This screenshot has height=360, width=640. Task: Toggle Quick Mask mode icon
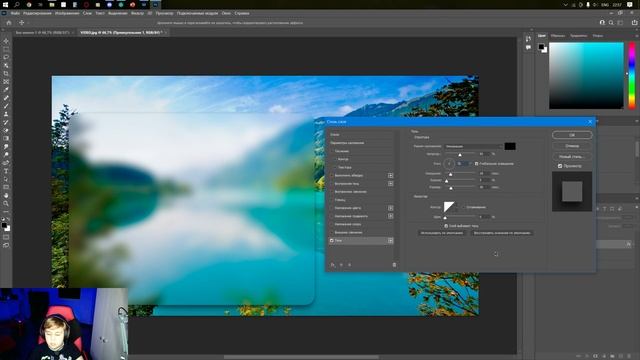(x=6, y=237)
